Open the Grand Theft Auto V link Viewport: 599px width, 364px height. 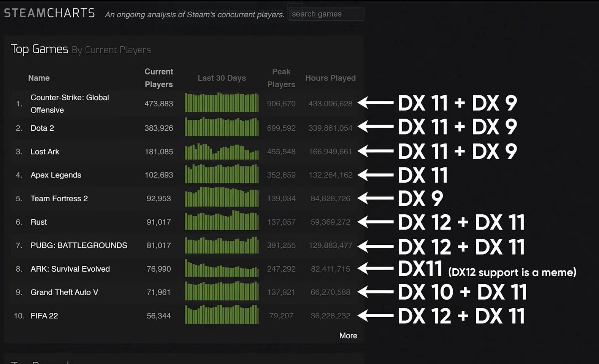(64, 292)
